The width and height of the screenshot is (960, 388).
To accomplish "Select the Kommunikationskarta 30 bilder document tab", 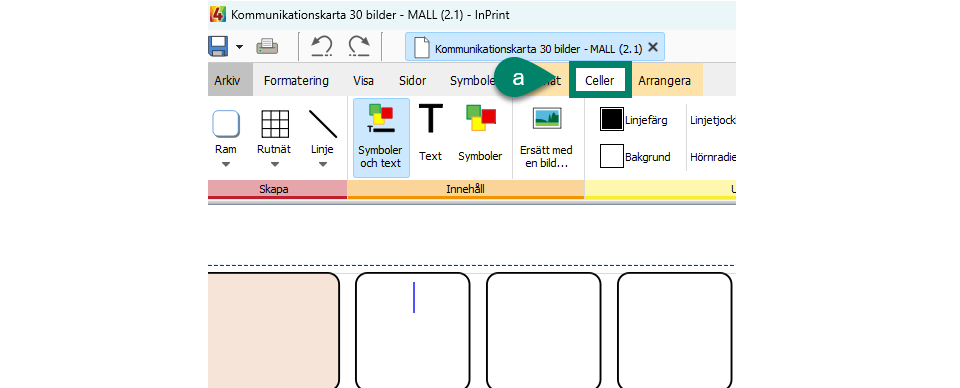I will (534, 48).
